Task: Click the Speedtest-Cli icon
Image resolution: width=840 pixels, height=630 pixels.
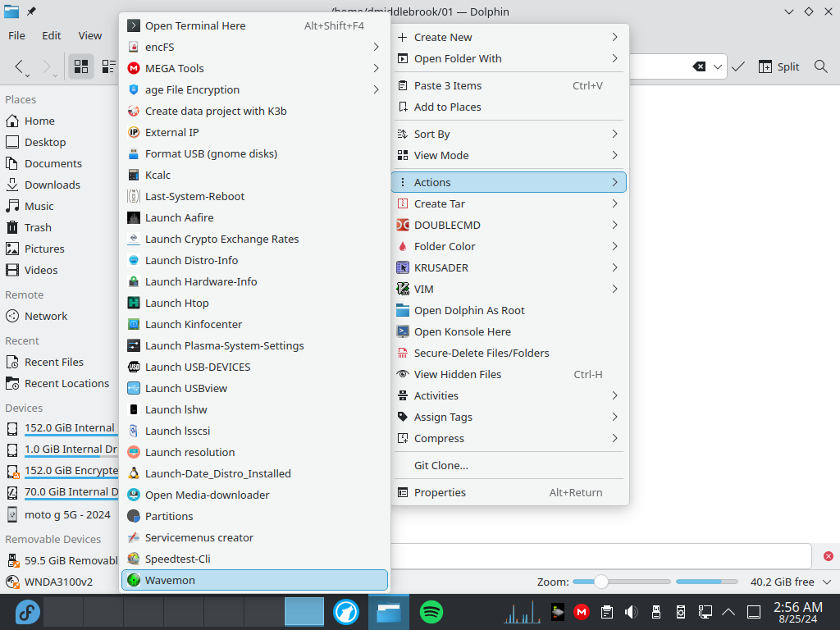Action: (x=134, y=559)
